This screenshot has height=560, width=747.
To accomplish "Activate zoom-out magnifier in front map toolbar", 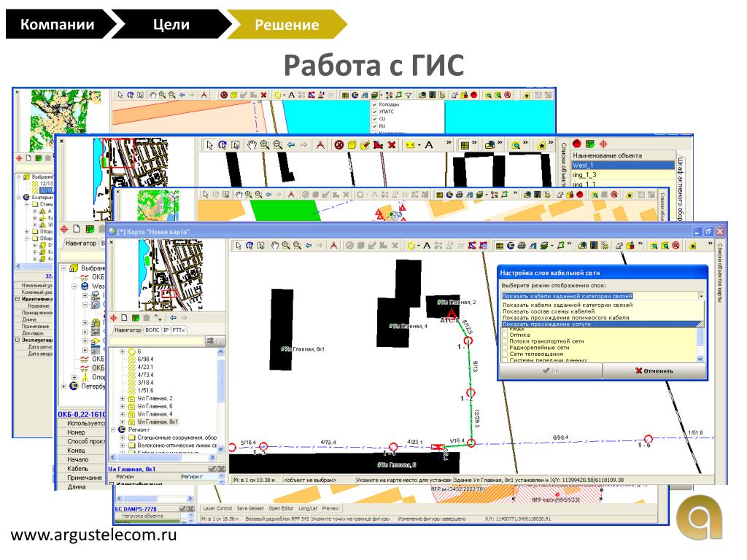I will 298,246.
